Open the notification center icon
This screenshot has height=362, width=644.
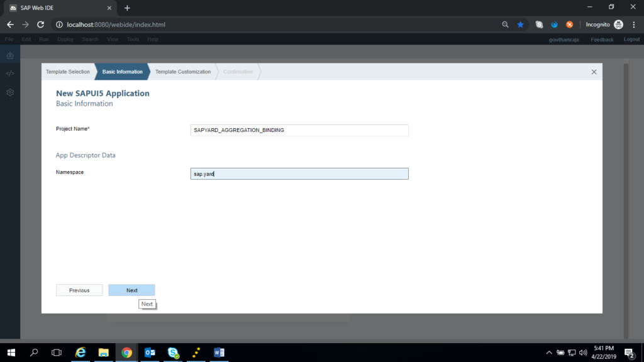pos(630,353)
